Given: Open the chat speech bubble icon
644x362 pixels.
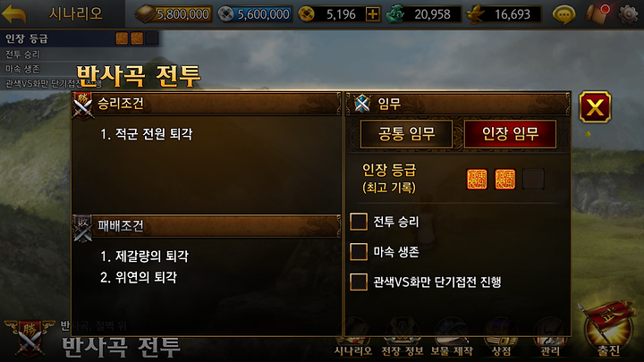Looking at the screenshot, I should coord(563,14).
